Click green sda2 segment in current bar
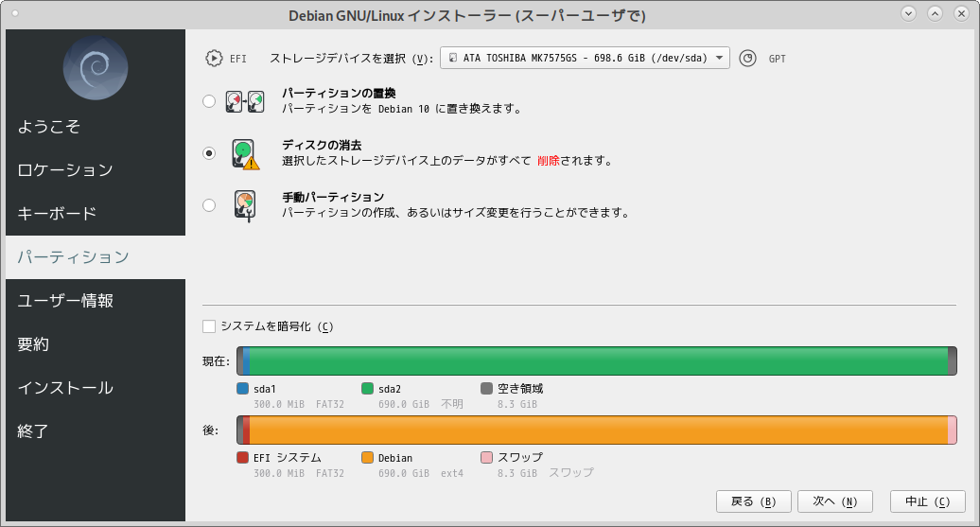This screenshot has width=980, height=527. click(x=599, y=360)
